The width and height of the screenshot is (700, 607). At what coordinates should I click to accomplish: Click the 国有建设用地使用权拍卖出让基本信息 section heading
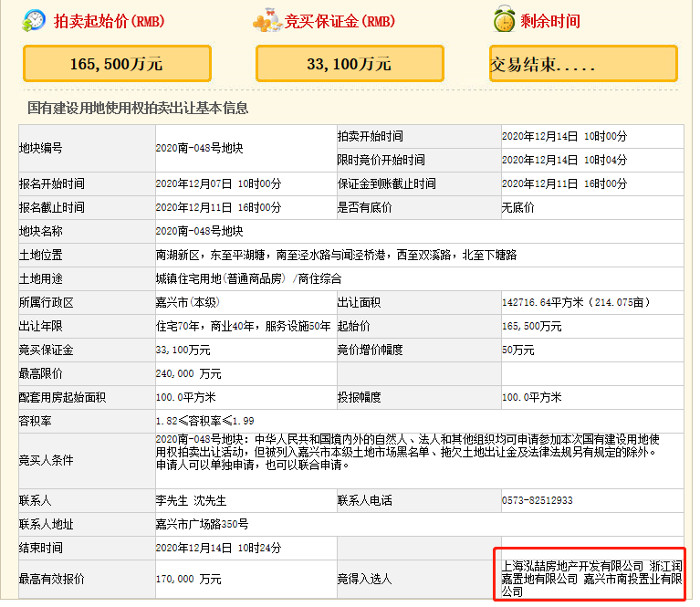(x=138, y=108)
